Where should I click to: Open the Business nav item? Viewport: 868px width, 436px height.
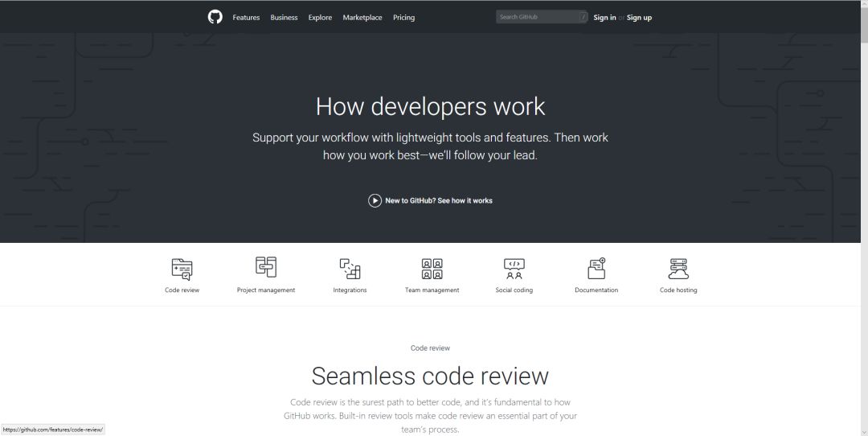pos(284,18)
